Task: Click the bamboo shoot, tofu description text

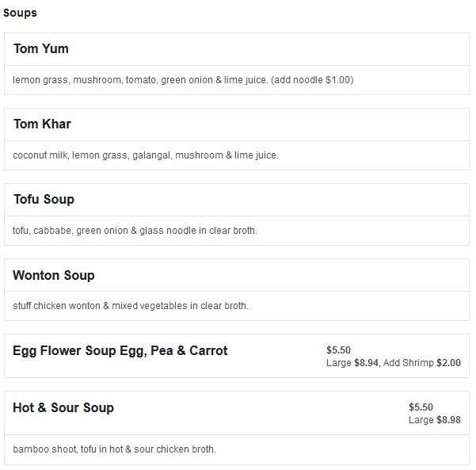Action: (114, 449)
